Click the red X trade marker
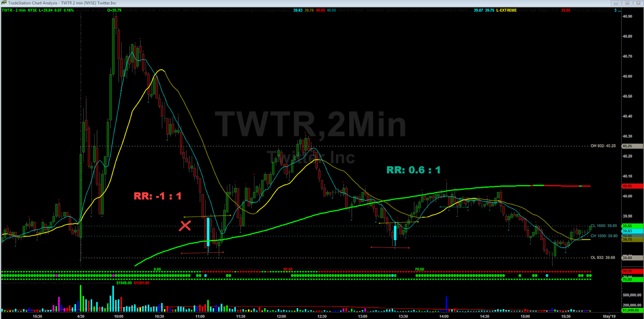Viewport: 644px width, 319px height. click(x=185, y=226)
